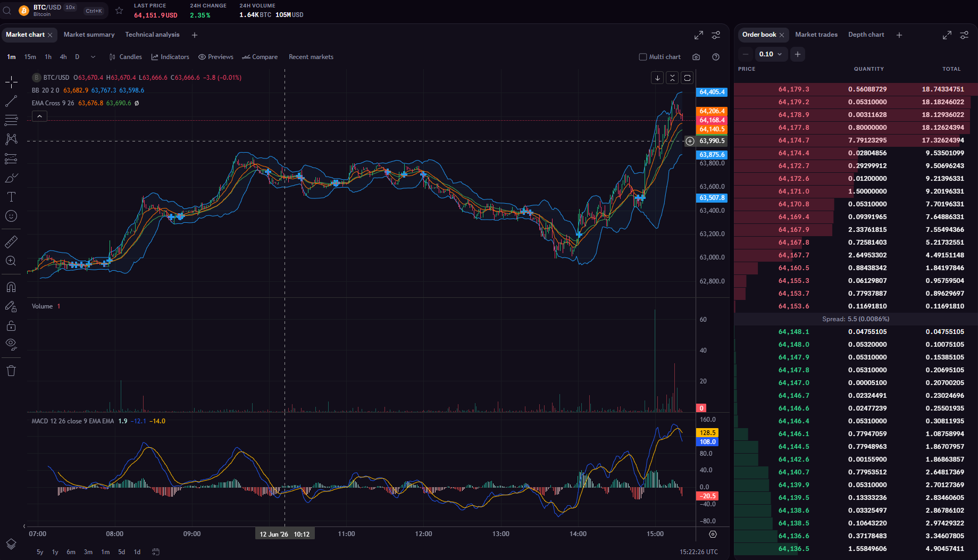Open chart help question mark icon

click(x=716, y=57)
